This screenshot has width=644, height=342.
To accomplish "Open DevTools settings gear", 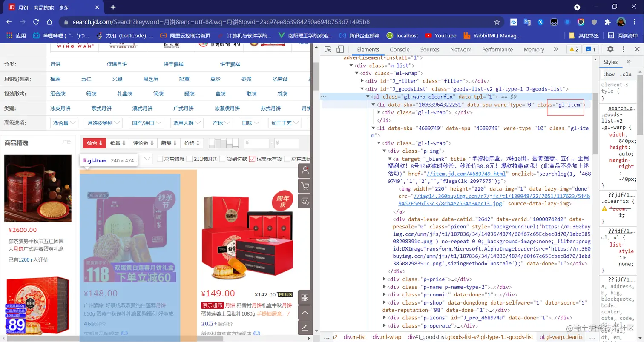I will [x=610, y=49].
